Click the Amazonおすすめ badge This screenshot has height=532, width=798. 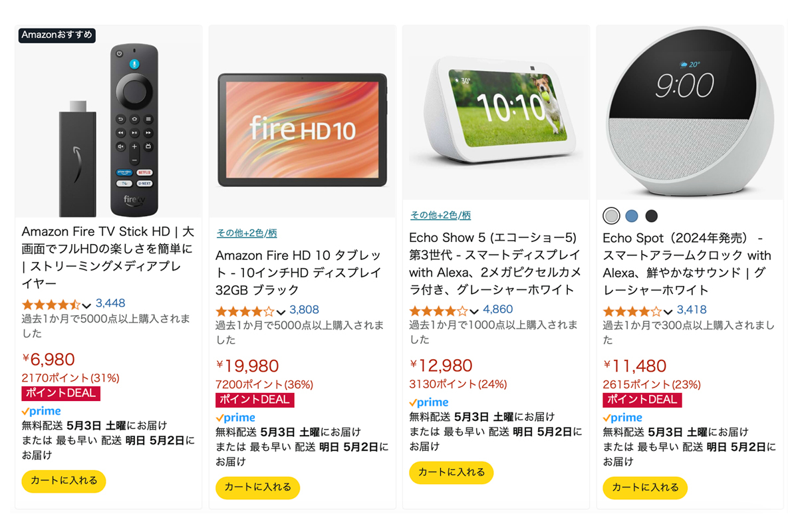point(57,35)
